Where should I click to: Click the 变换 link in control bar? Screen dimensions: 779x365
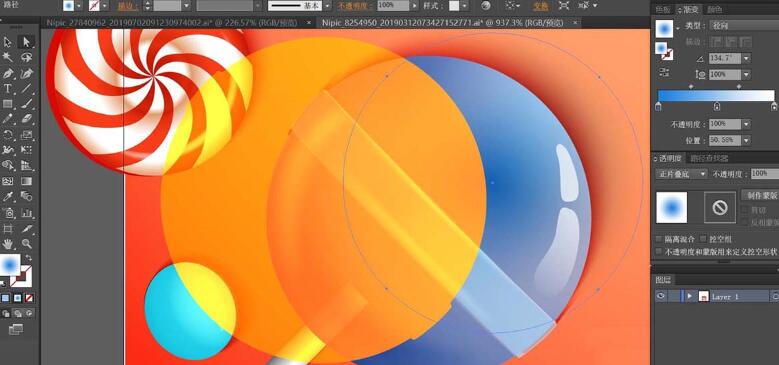[x=541, y=6]
